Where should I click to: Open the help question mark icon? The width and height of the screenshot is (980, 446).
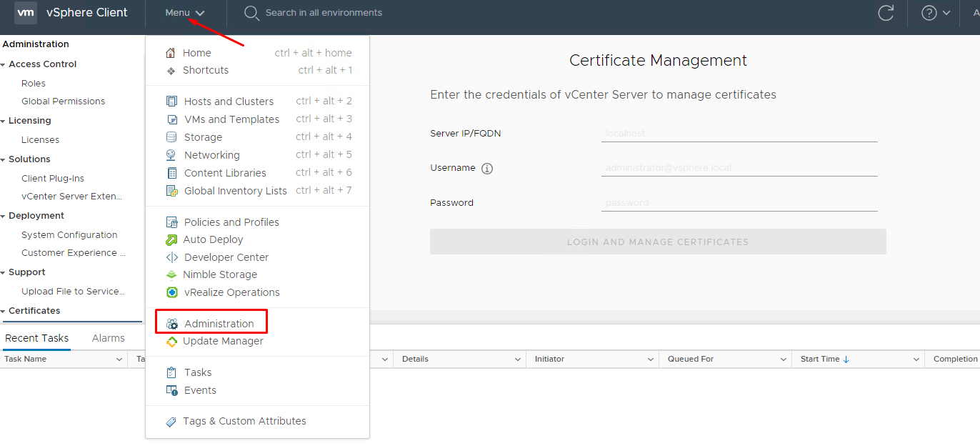tap(929, 13)
